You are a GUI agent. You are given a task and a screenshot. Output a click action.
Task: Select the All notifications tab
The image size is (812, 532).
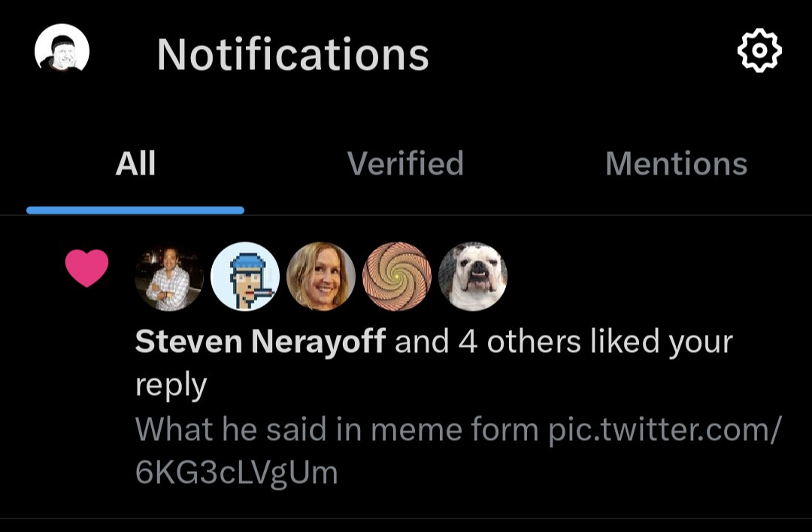(x=135, y=164)
